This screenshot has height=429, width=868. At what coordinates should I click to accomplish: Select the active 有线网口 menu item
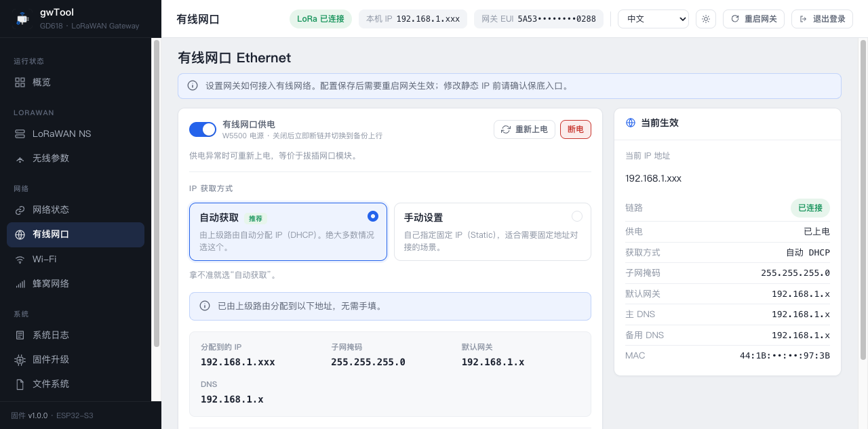(x=75, y=234)
